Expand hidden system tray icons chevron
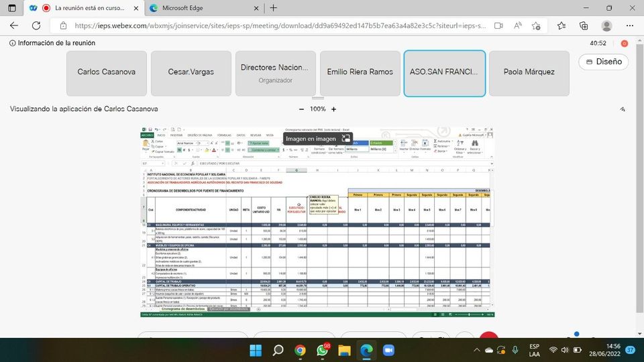The width and height of the screenshot is (644, 362). [476, 350]
